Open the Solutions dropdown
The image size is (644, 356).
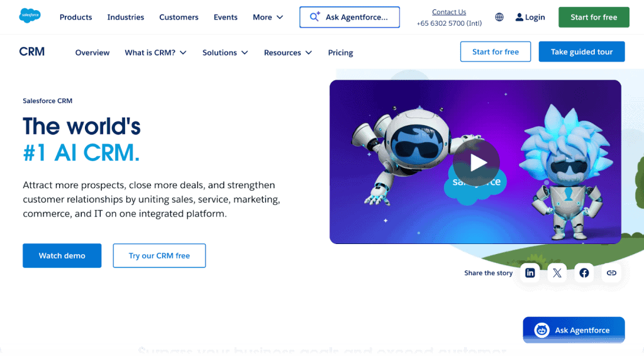225,53
